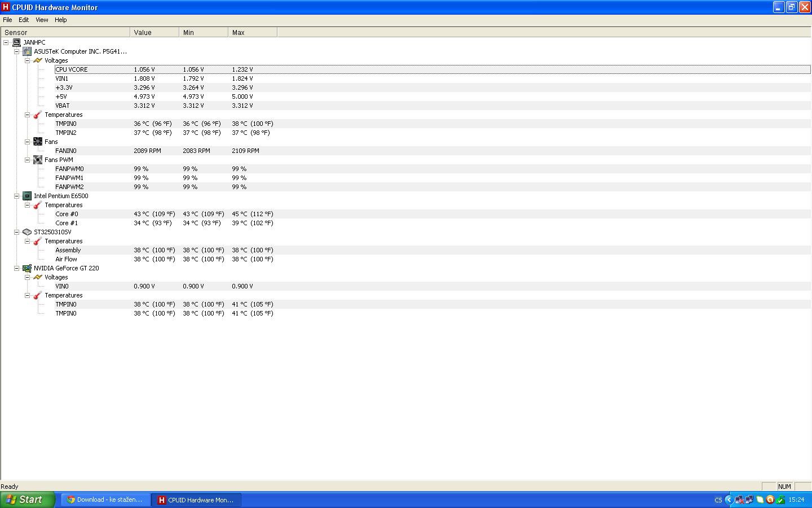
Task: Click the HWMonitor icon in the title bar
Action: (x=6, y=7)
